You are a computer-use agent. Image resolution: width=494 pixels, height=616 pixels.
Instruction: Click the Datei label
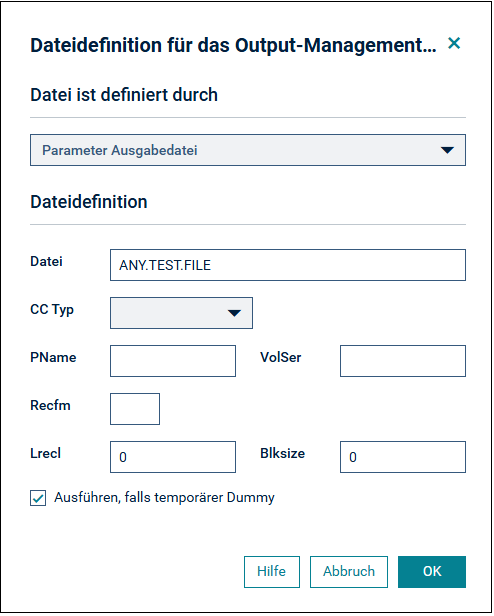46,262
